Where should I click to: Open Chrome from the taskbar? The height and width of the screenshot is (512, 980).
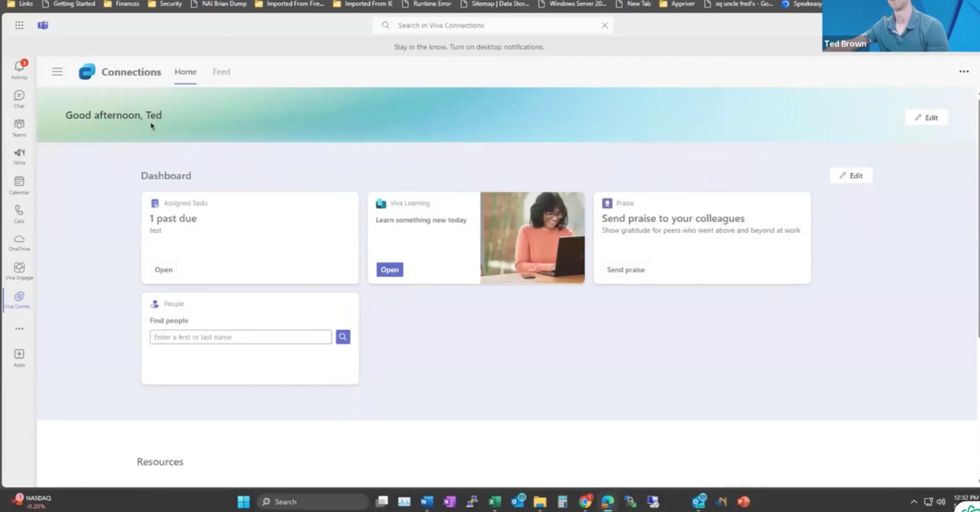pyautogui.click(x=586, y=501)
